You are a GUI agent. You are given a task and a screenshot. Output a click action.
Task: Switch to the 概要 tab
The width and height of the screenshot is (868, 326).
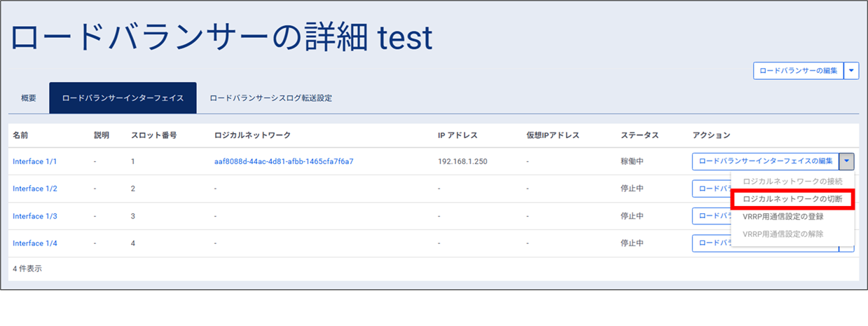29,98
